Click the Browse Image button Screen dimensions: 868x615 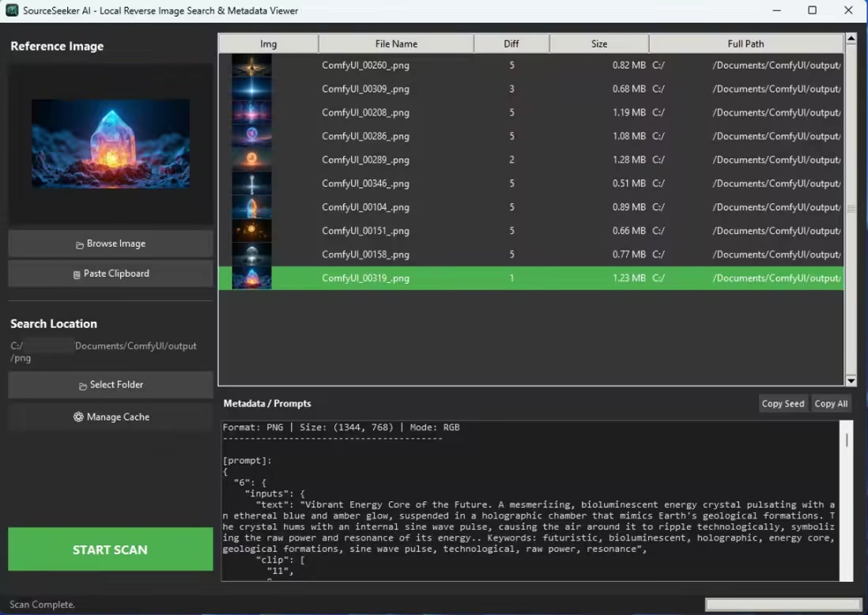coord(111,243)
